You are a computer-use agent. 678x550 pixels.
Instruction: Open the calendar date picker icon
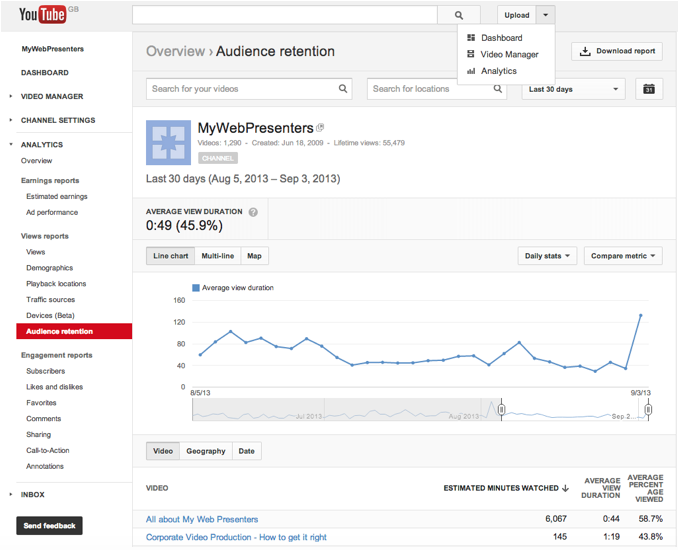pos(649,89)
